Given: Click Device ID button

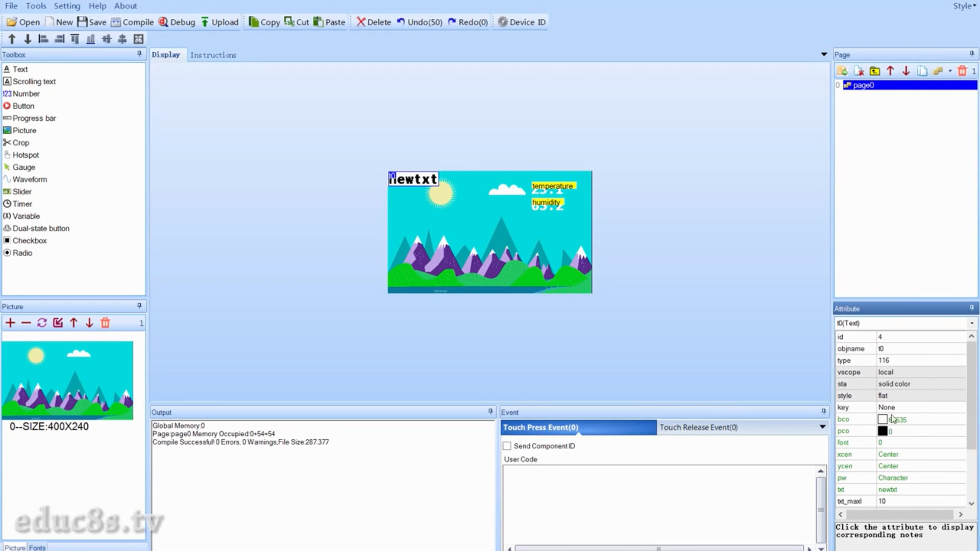Looking at the screenshot, I should coord(522,22).
